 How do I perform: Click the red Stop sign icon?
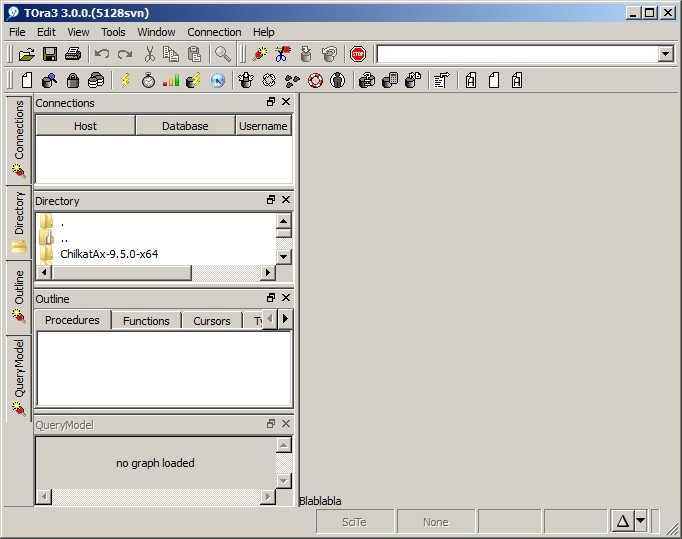358,54
